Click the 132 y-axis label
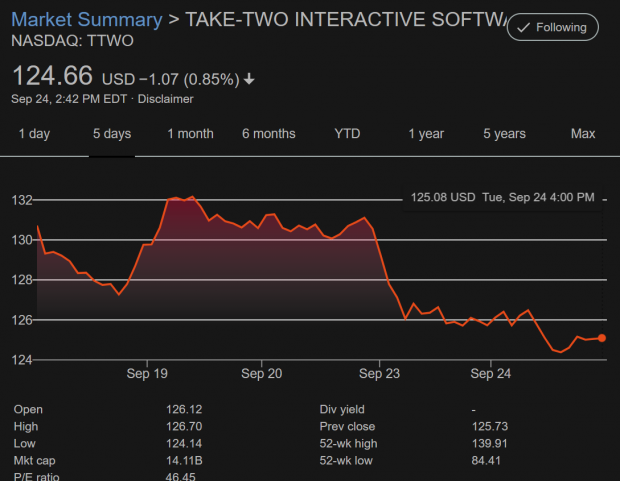 [x=22, y=200]
